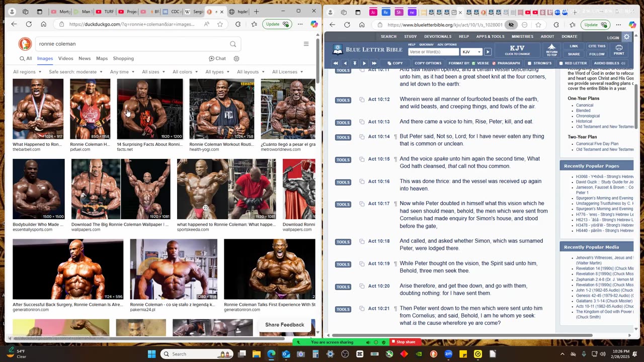Switch to the Videos search tab
Image resolution: width=644 pixels, height=362 pixels.
(x=65, y=58)
